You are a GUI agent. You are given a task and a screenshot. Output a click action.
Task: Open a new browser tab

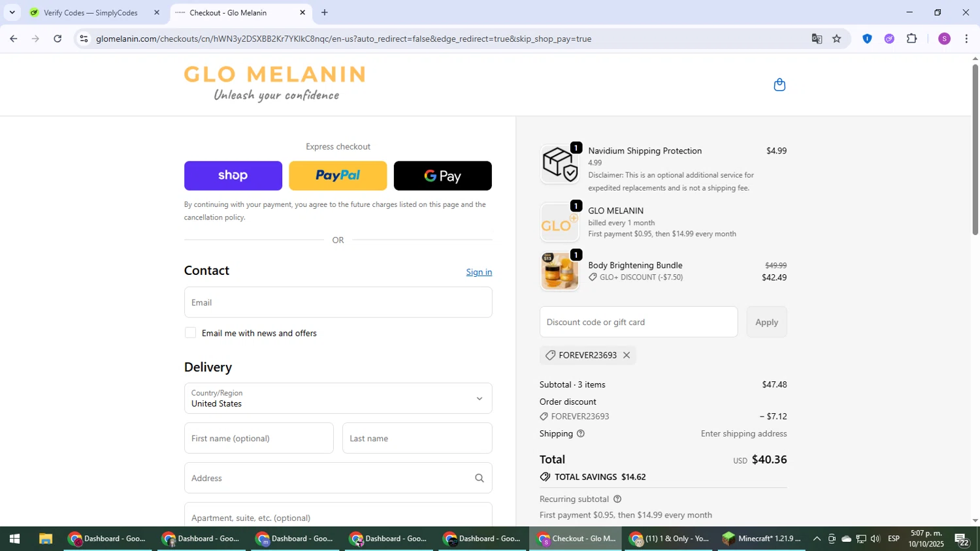tap(325, 12)
